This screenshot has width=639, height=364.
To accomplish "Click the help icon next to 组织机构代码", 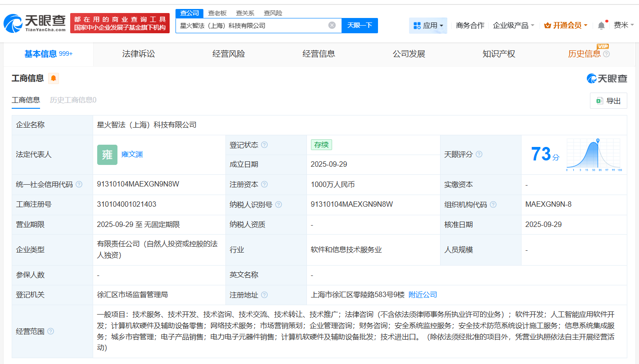I will click(494, 204).
